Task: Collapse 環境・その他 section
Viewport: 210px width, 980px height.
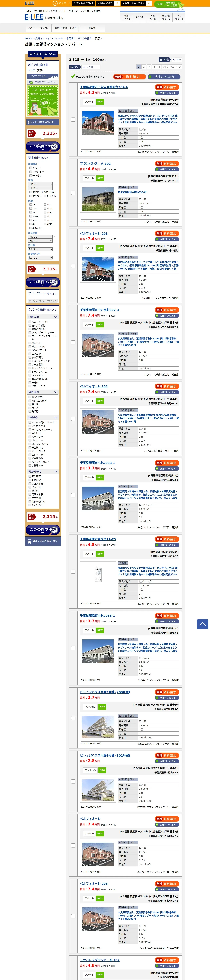Action: (43, 471)
